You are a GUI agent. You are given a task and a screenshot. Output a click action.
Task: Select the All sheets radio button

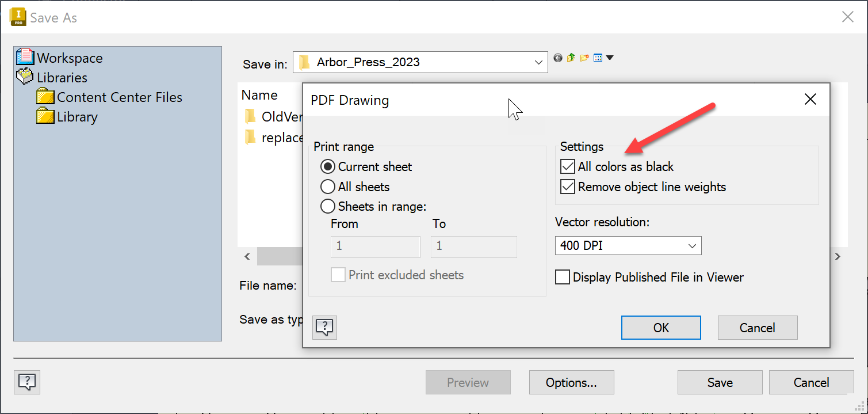coord(327,187)
